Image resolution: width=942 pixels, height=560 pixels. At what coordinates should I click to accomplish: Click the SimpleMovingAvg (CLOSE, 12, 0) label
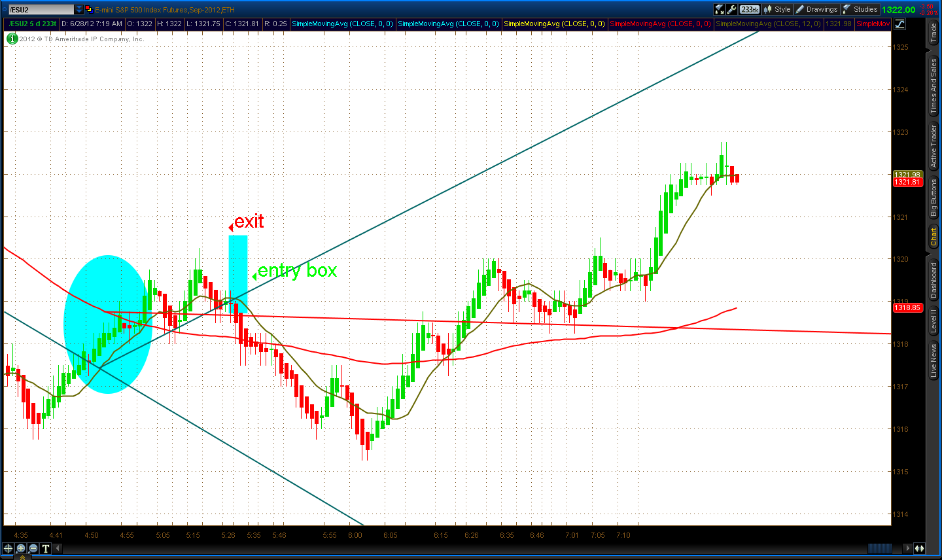coord(769,24)
